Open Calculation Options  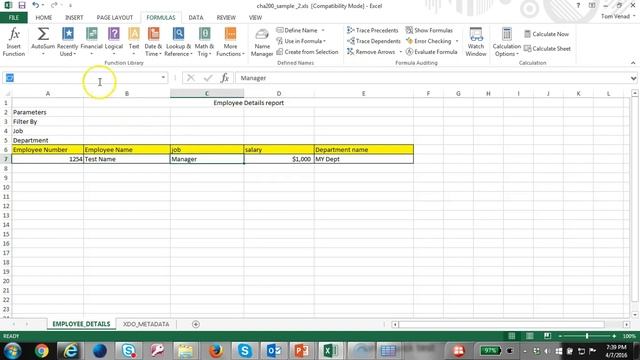click(x=507, y=42)
